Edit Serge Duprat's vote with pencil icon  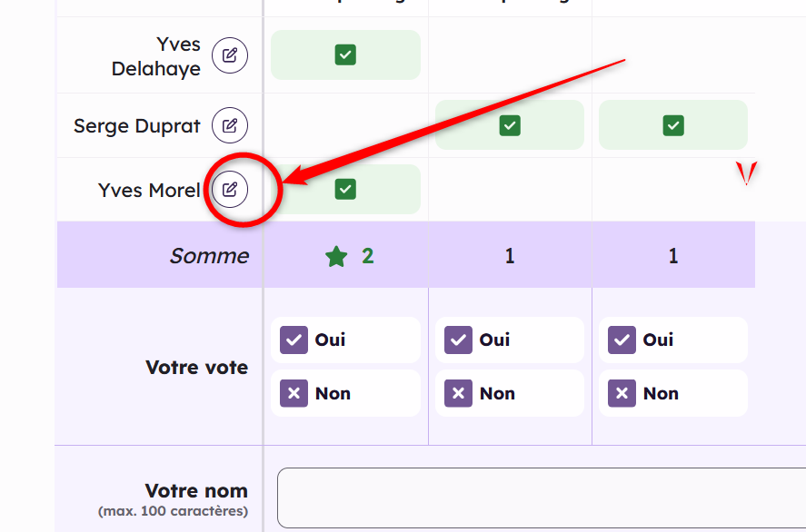(x=230, y=125)
